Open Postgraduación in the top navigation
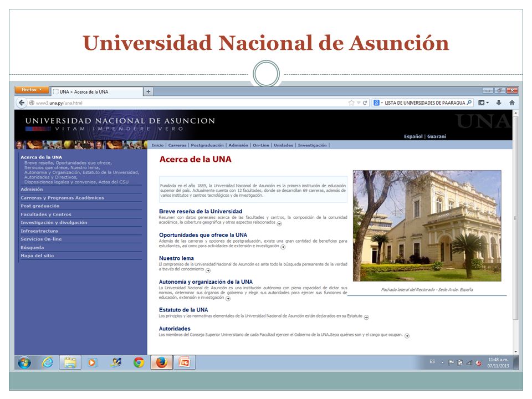 pos(207,145)
